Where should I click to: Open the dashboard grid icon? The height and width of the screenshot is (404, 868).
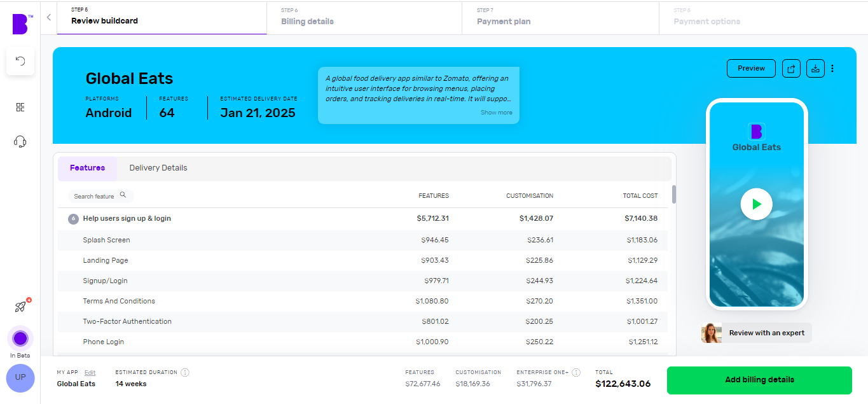20,107
